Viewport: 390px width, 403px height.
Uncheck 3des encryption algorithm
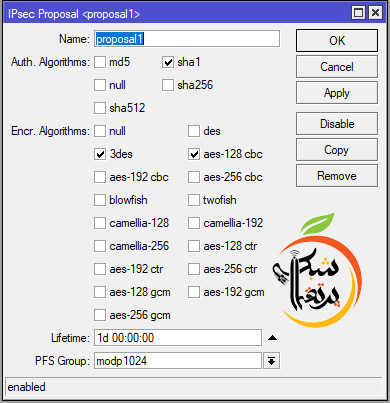(x=100, y=154)
